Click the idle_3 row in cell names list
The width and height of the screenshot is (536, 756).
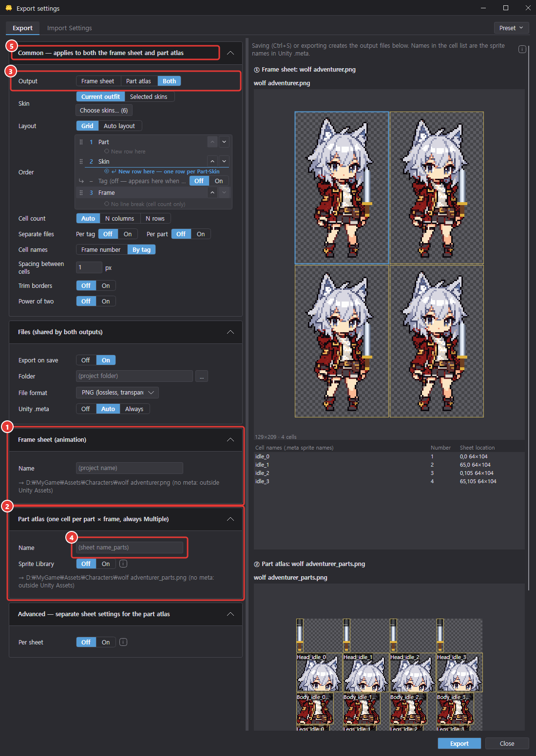point(389,481)
